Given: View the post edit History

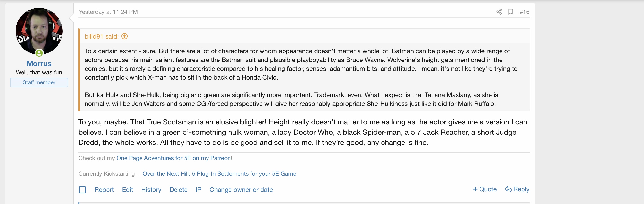Looking at the screenshot, I should point(151,190).
